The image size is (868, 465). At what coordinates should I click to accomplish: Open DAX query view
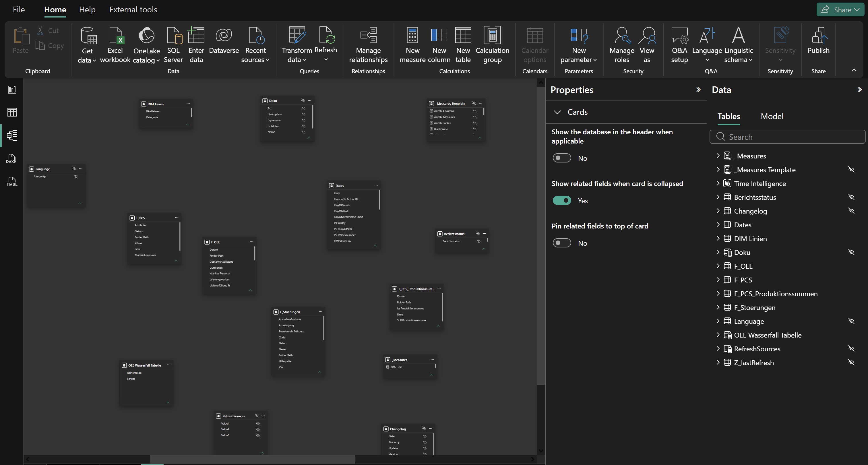(12, 159)
